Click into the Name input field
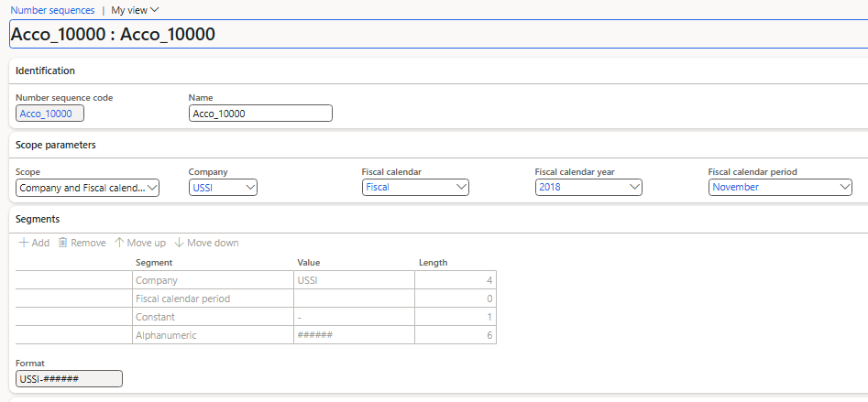The width and height of the screenshot is (868, 402). coord(260,114)
